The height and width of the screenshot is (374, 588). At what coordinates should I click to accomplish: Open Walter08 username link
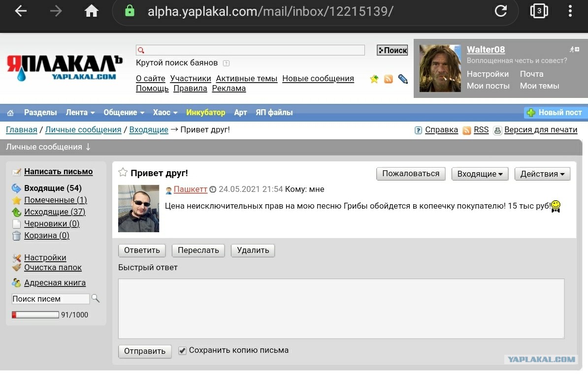click(486, 50)
